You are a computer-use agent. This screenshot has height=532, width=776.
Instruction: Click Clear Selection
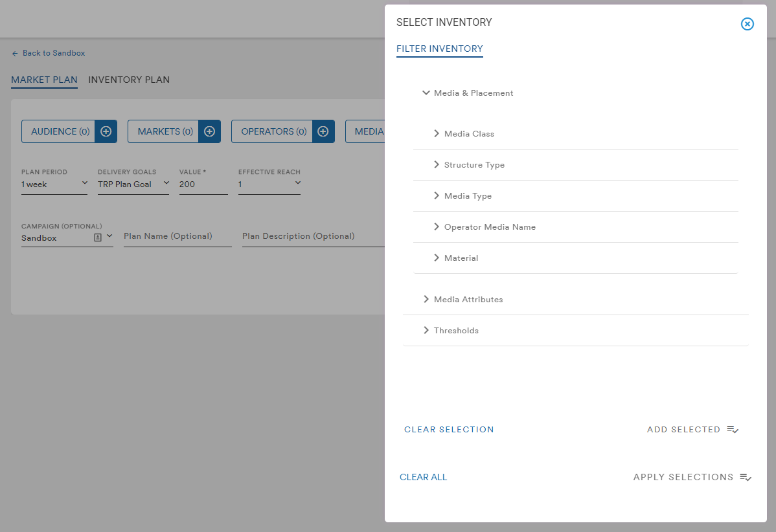point(449,430)
